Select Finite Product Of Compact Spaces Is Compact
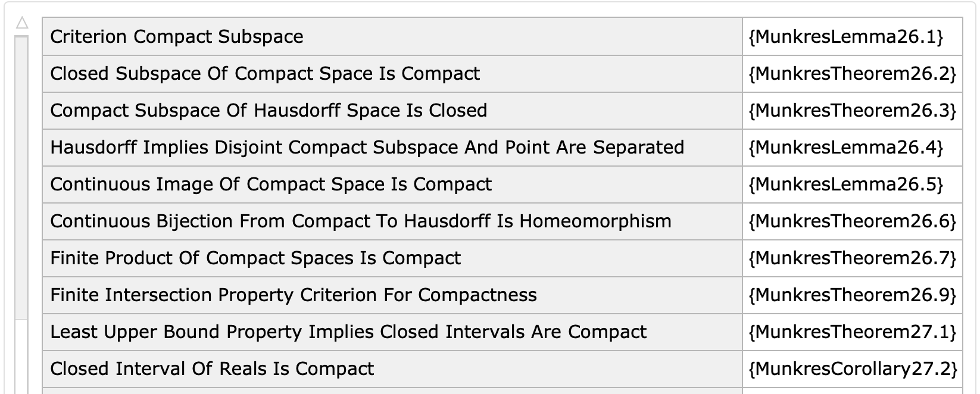 tap(255, 258)
